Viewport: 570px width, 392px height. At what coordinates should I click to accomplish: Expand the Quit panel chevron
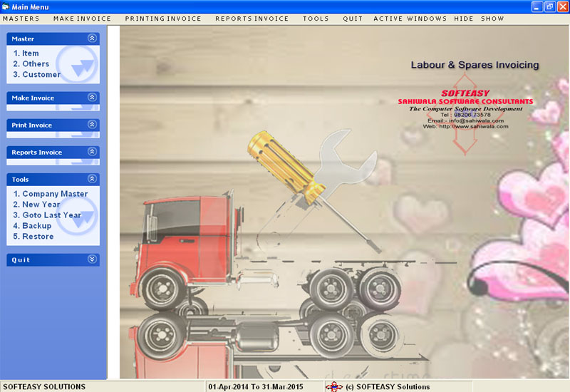pyautogui.click(x=92, y=259)
